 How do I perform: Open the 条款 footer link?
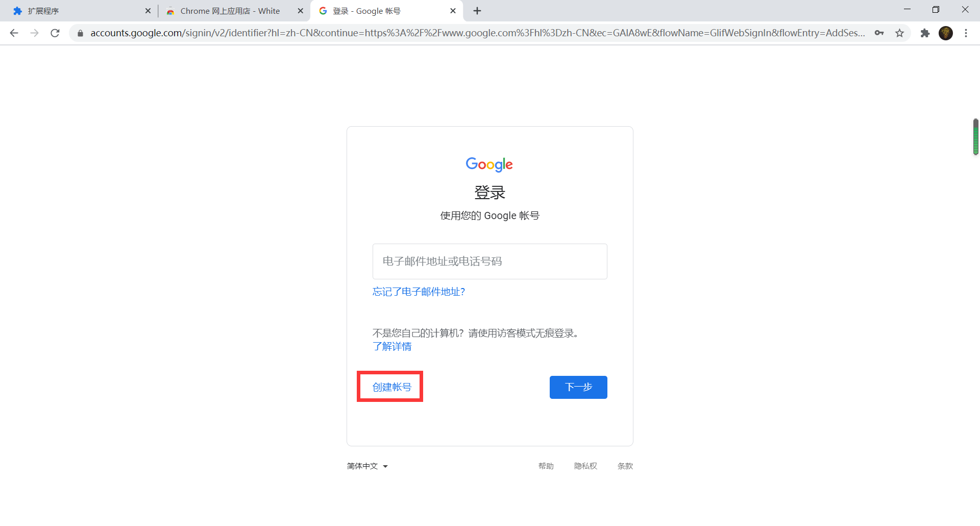tap(625, 466)
